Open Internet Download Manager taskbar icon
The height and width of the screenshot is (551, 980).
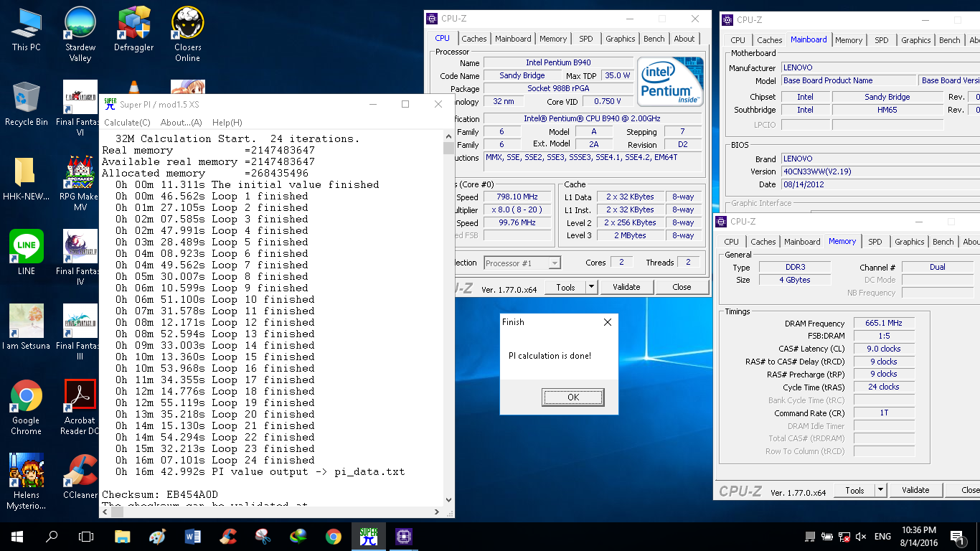[298, 536]
